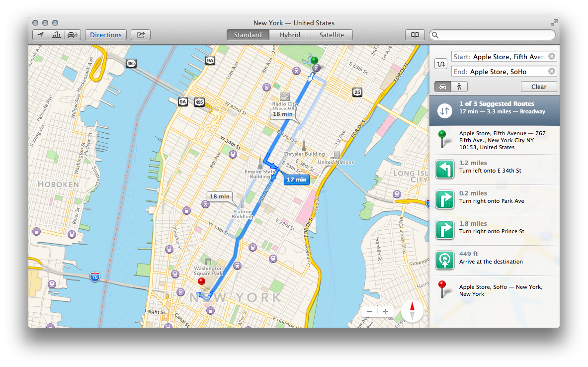Click the Empire State Building landmark icon
Viewport: 588px width, 367px height.
click(260, 162)
